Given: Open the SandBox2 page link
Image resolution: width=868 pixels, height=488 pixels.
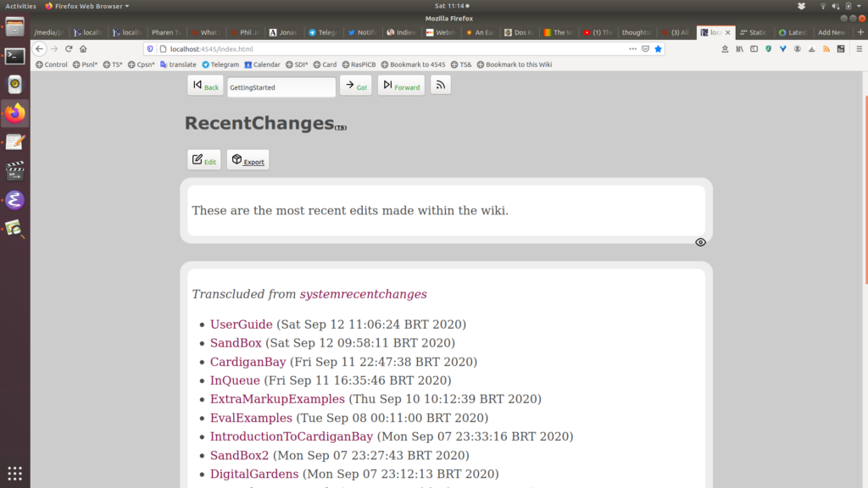Looking at the screenshot, I should (239, 455).
